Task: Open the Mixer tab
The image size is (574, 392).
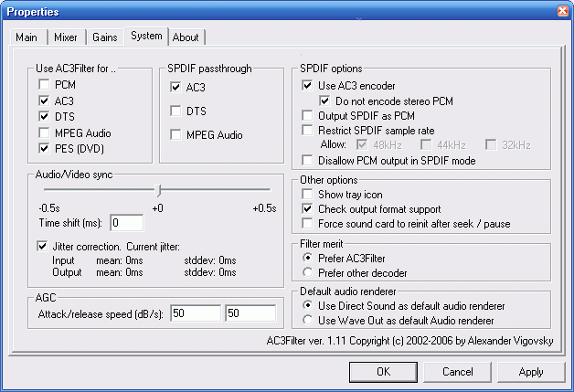Action: 64,37
